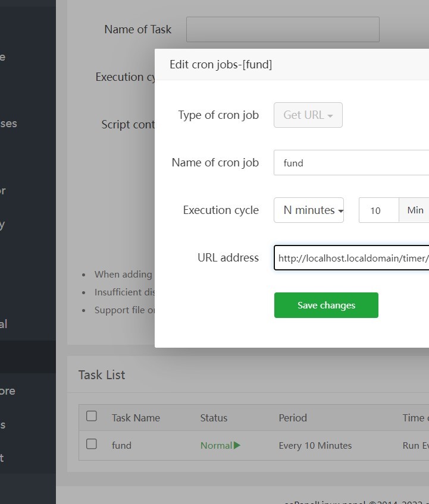Viewport: 429px width, 504px height.
Task: Click the Every 10 Minutes period cell
Action: point(315,445)
